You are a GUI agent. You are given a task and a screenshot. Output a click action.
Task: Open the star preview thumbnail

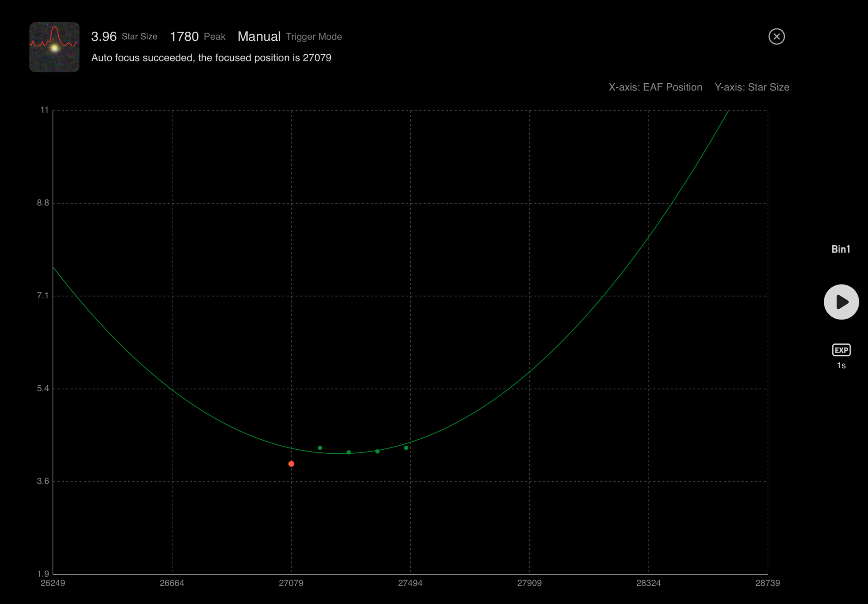54,47
